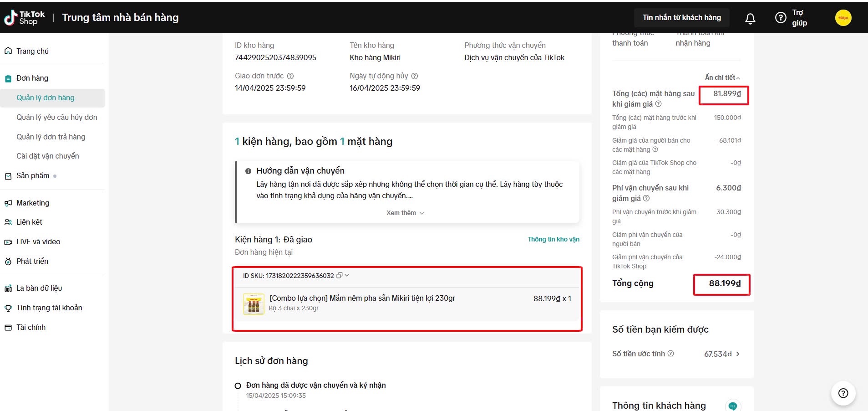This screenshot has width=868, height=411.
Task: Click info icon next to Số tiền ước tính
Action: click(x=670, y=354)
